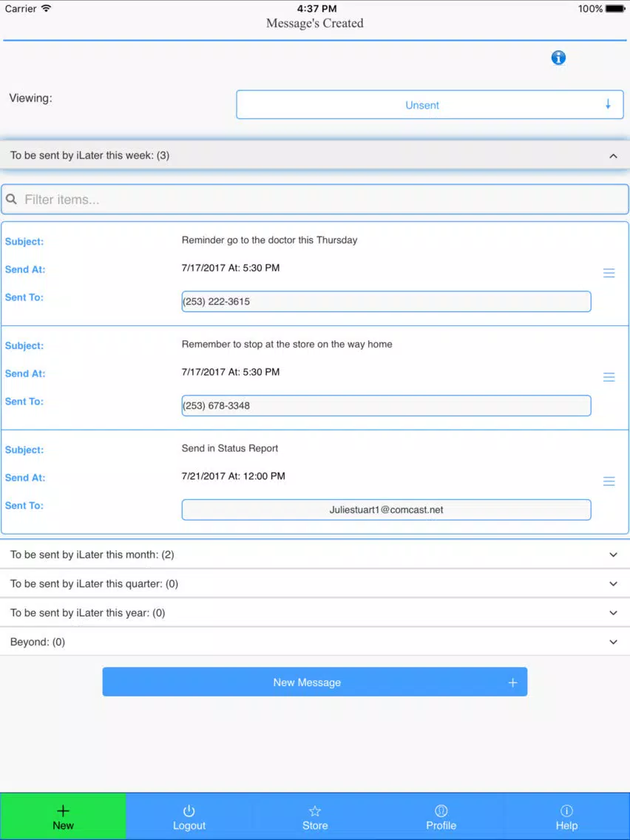Select recipient Juliestuart1@comcast.net field
This screenshot has height=840, width=630.
coord(386,509)
